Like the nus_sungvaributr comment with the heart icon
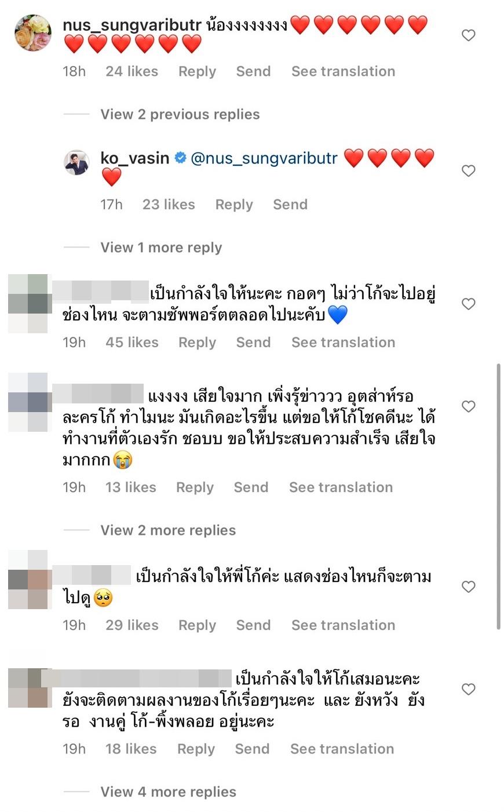 click(x=469, y=35)
